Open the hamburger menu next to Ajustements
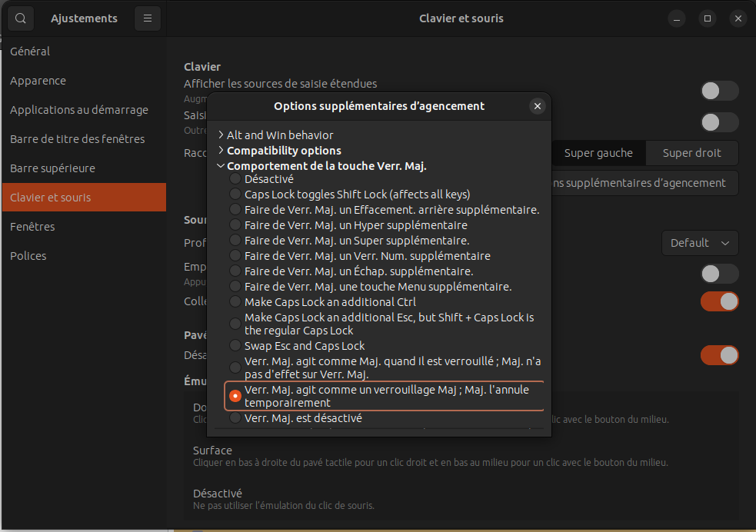 pos(148,18)
